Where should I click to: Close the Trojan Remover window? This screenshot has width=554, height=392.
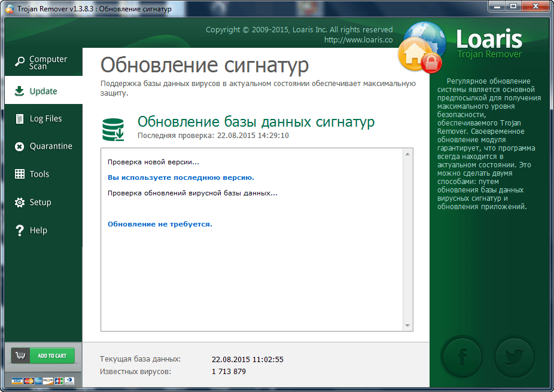pyautogui.click(x=535, y=6)
